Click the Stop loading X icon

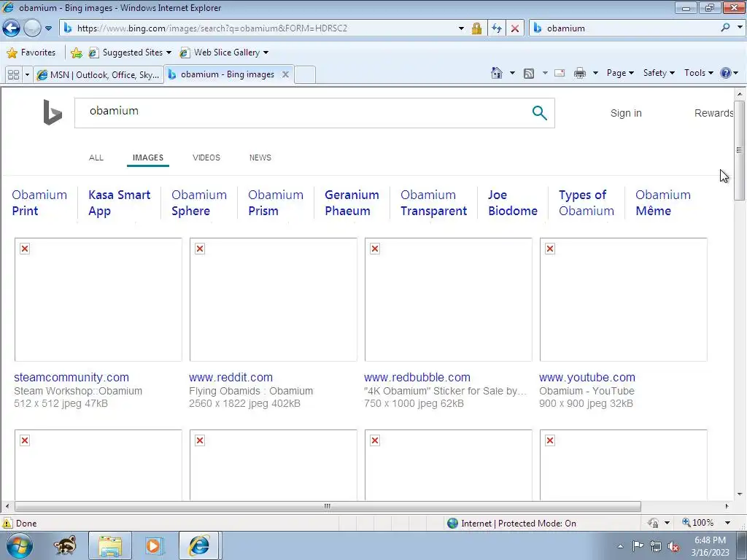pyautogui.click(x=514, y=28)
